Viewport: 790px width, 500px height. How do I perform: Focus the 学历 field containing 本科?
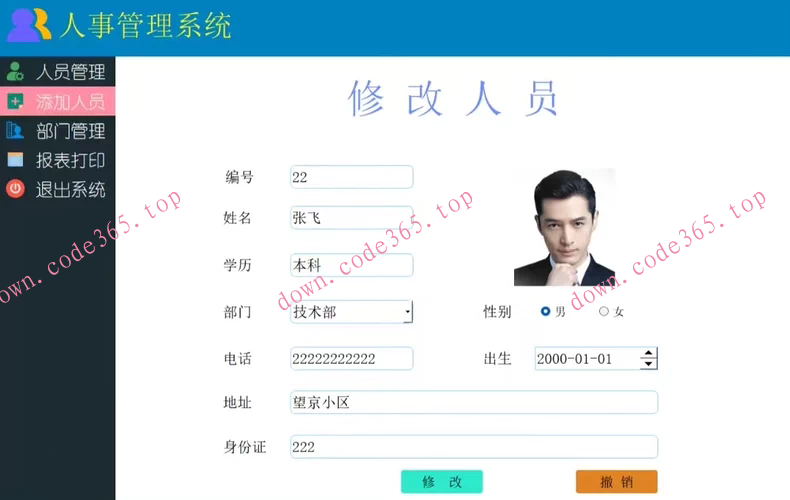[x=352, y=265]
